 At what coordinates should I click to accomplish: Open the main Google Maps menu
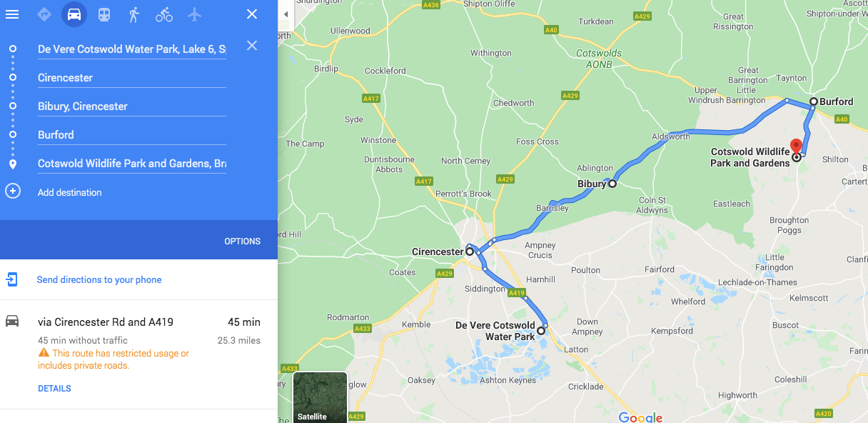(x=11, y=14)
